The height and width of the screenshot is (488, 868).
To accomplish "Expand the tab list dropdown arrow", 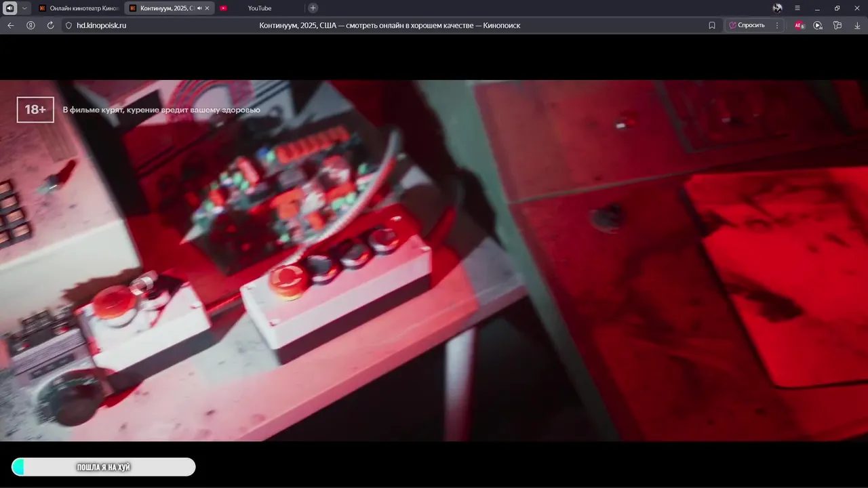I will 25,8.
